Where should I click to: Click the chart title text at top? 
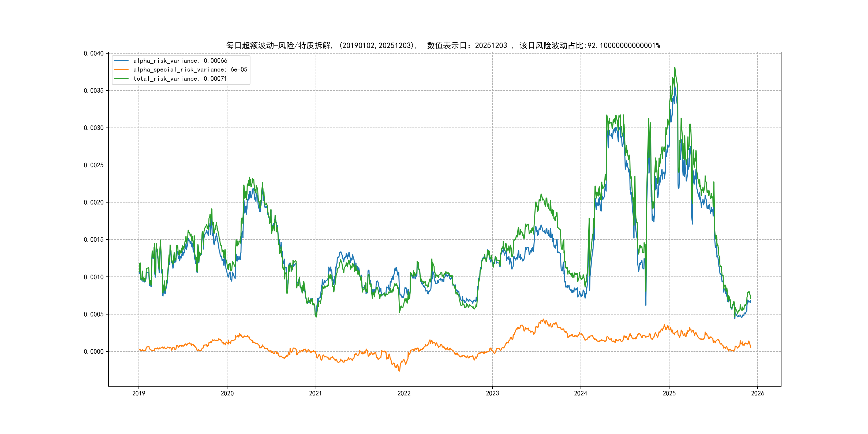tap(442, 46)
